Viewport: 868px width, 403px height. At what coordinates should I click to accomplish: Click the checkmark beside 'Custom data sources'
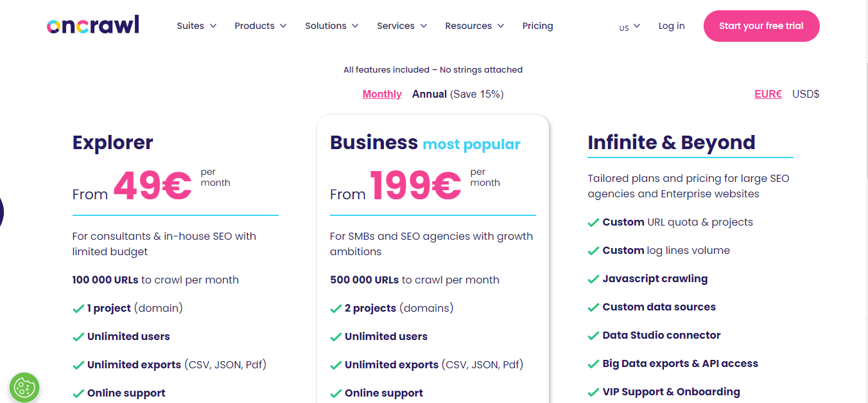593,307
